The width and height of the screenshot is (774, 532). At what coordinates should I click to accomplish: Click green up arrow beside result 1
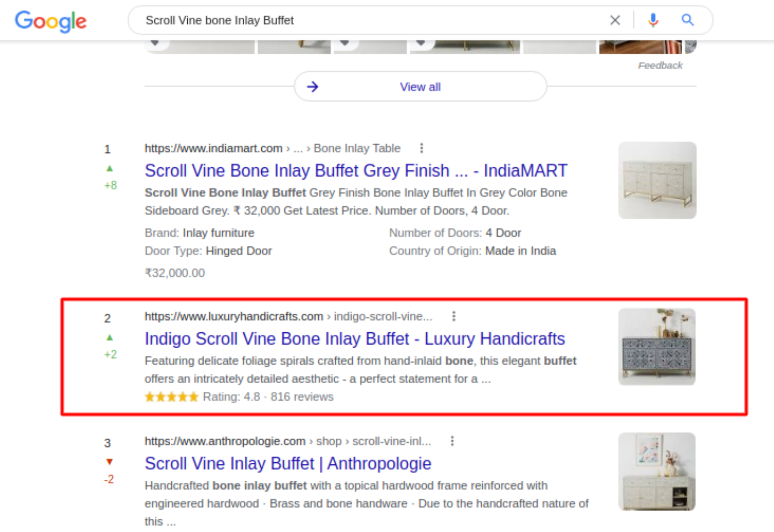(110, 169)
